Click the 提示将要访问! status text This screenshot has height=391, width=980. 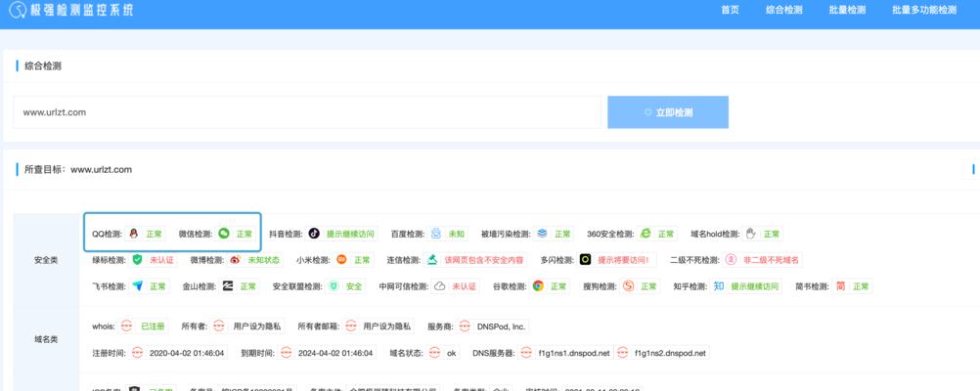point(623,260)
